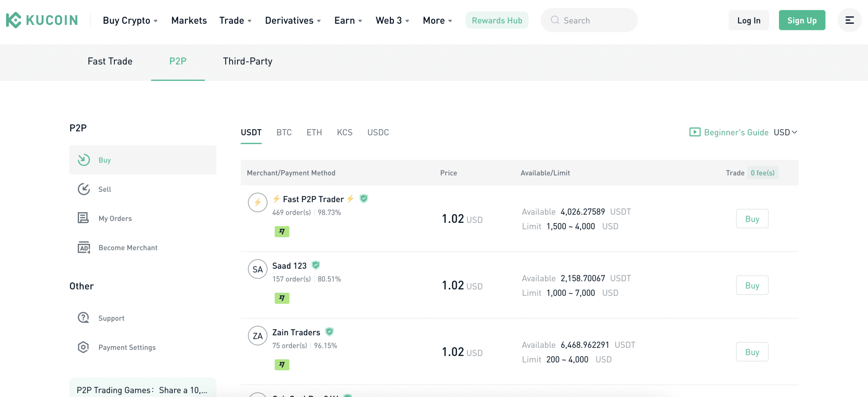Open Sell in the P2P sidebar

143,189
